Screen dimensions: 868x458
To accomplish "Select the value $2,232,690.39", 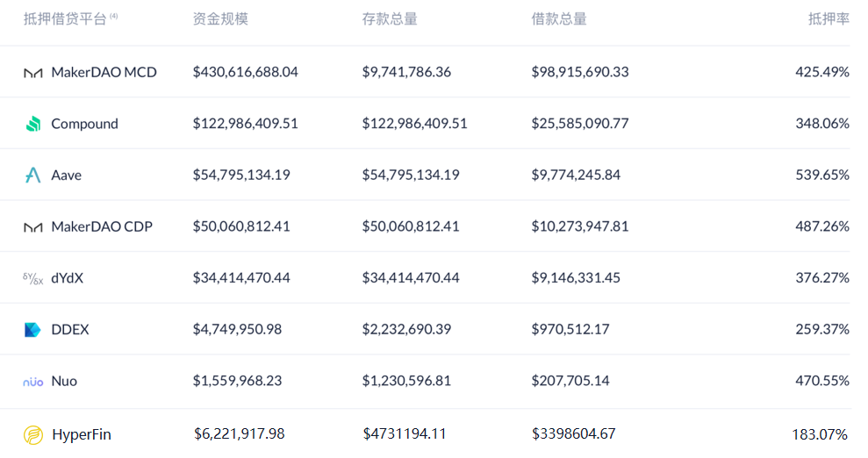I will pyautogui.click(x=406, y=329).
